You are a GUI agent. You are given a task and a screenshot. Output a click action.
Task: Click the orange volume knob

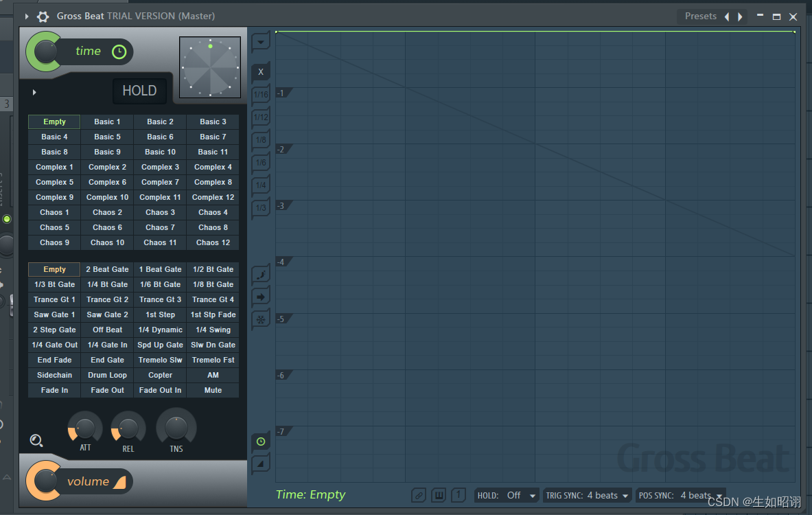(45, 481)
